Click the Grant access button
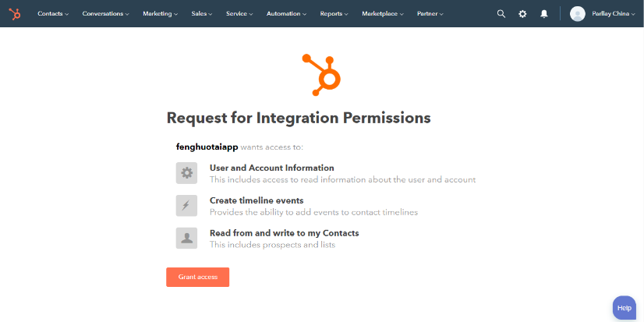 [x=197, y=278]
